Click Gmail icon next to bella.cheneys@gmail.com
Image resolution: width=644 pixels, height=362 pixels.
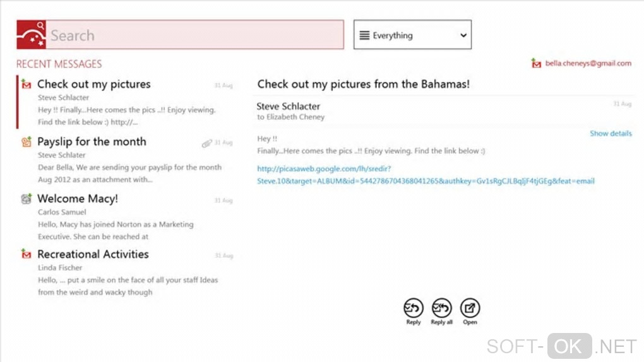coord(537,63)
